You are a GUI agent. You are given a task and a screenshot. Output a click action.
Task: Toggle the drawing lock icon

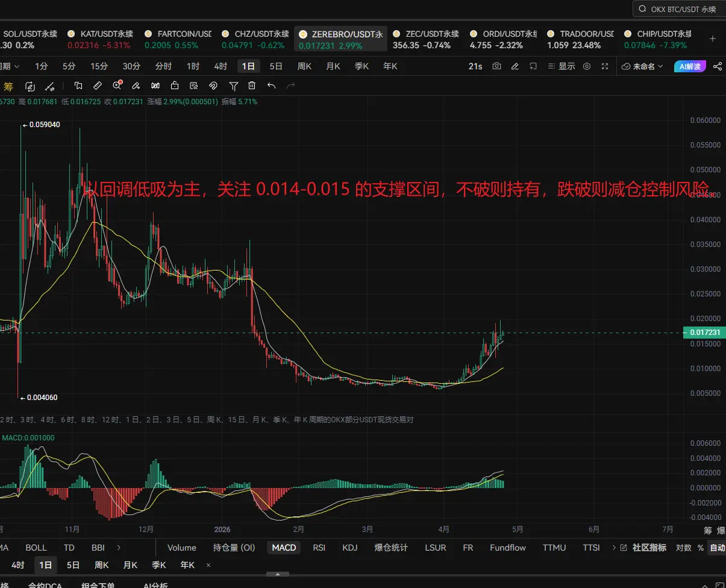(x=175, y=86)
